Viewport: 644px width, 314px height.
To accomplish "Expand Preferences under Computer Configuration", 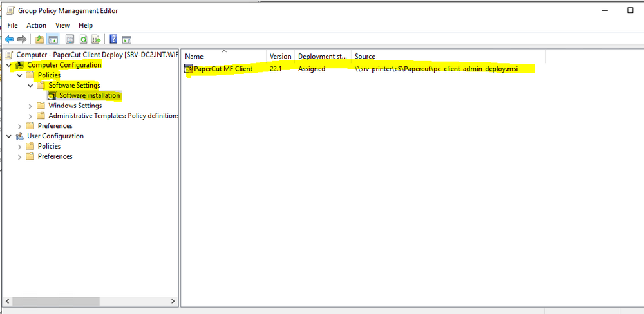I will point(19,126).
